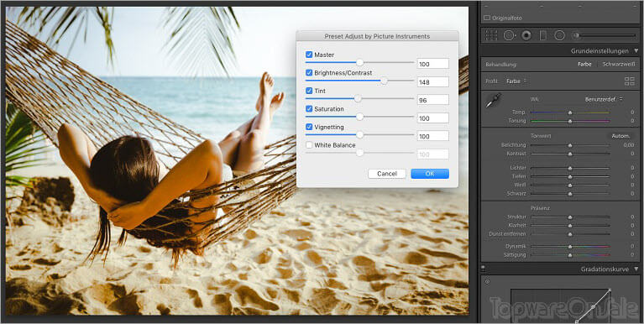Tick the Originalfoto checkbox
This screenshot has width=644, height=324.
pos(487,18)
